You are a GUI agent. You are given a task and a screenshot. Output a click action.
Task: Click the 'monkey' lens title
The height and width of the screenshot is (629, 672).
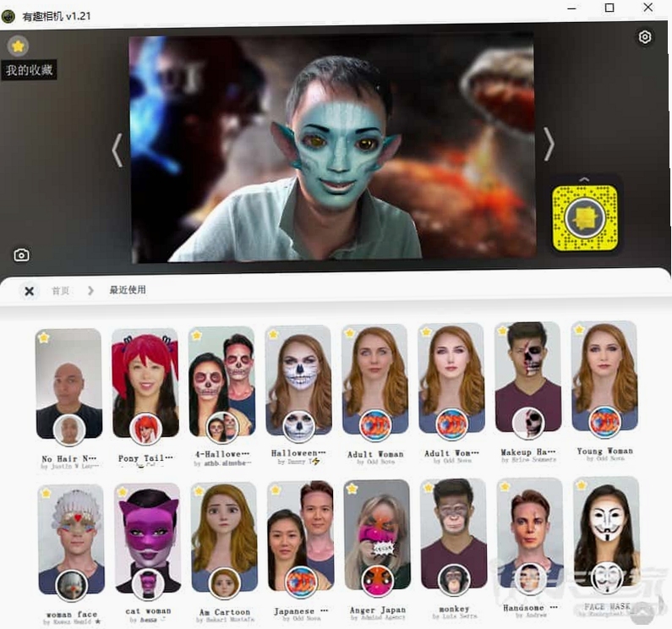(x=454, y=609)
